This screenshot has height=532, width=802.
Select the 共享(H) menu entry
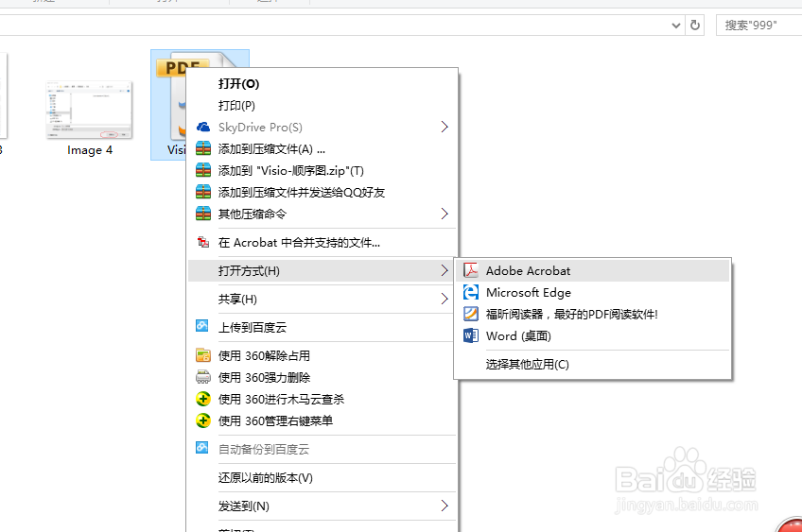point(323,299)
